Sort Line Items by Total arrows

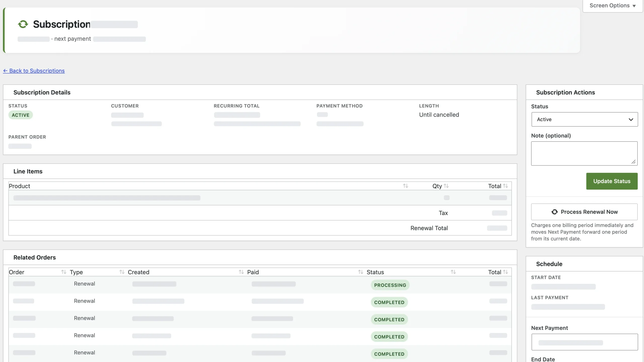click(x=505, y=186)
